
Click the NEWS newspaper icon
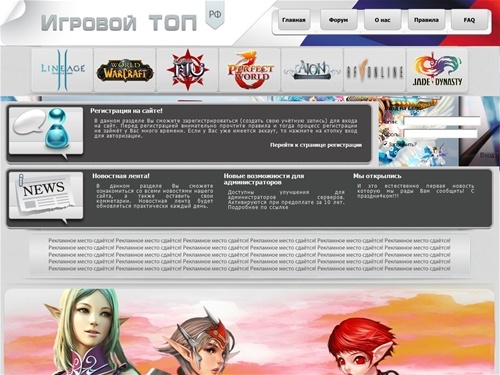click(x=46, y=197)
